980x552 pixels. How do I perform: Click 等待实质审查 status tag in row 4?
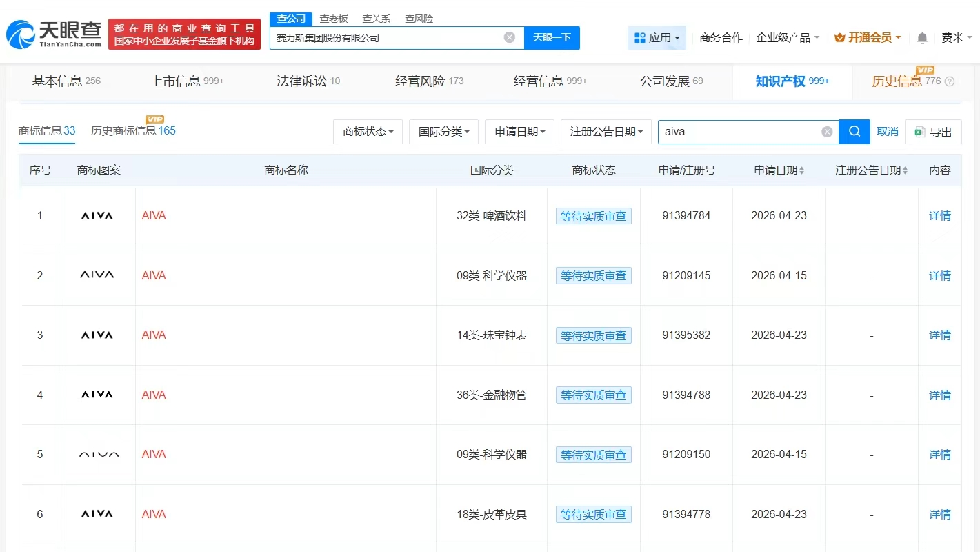click(x=594, y=395)
